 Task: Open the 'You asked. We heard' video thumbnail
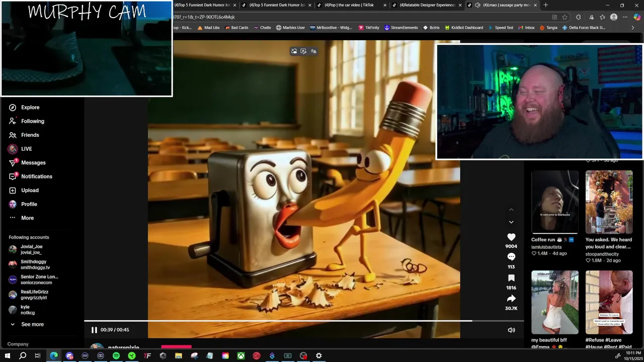pos(609,202)
